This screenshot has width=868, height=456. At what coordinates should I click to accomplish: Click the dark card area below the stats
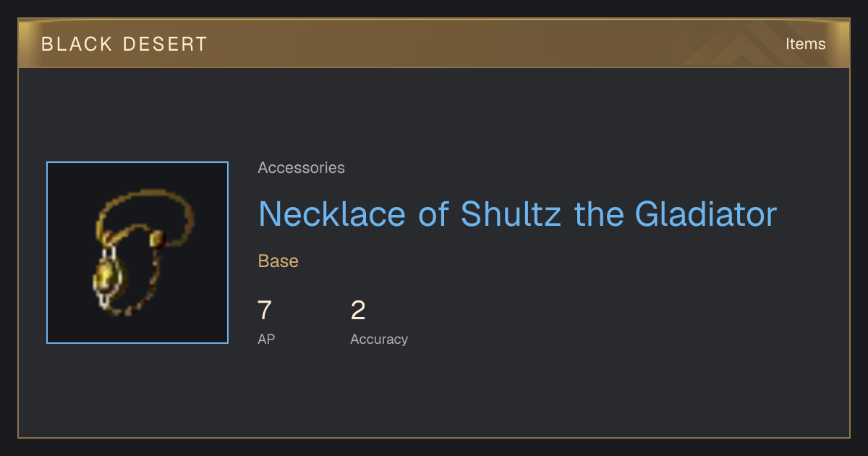[434, 394]
